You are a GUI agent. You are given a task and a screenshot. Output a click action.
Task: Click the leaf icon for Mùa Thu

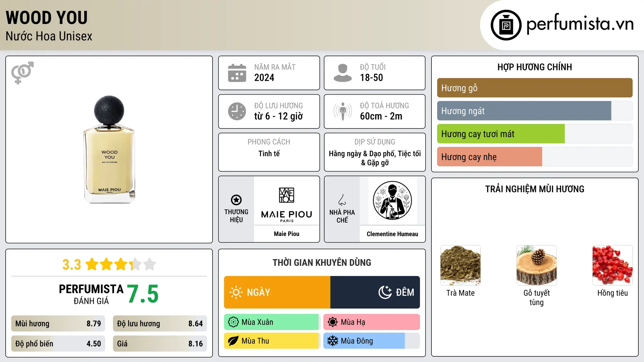pos(233,341)
